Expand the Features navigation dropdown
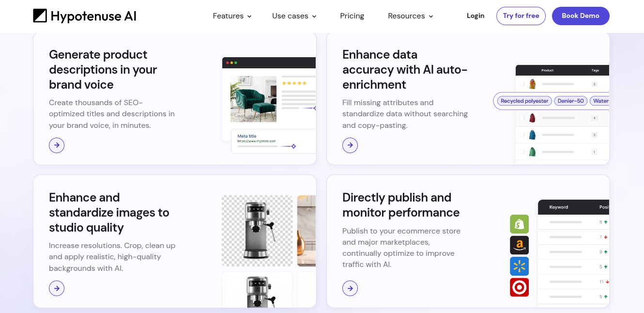644x313 pixels. [x=231, y=16]
